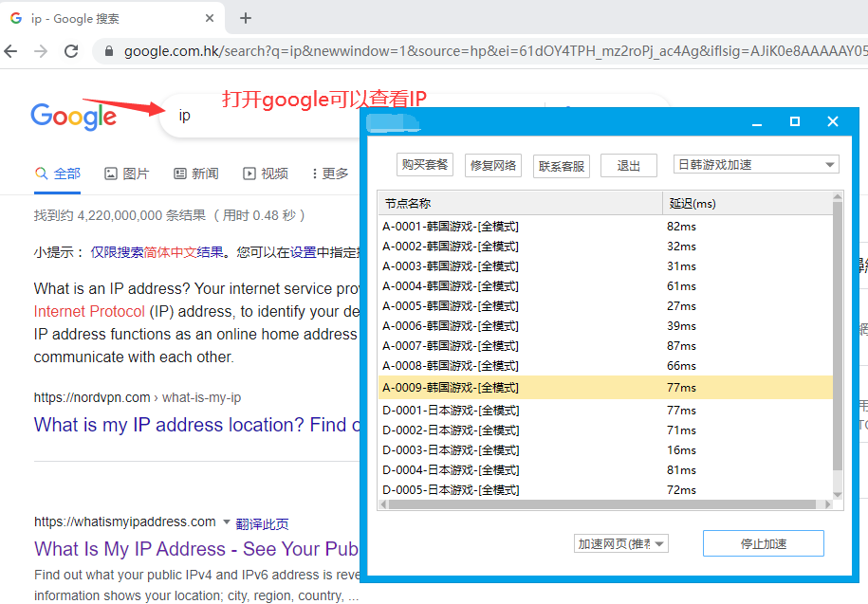Click the 退出 button
Image resolution: width=868 pixels, height=604 pixels.
(629, 165)
